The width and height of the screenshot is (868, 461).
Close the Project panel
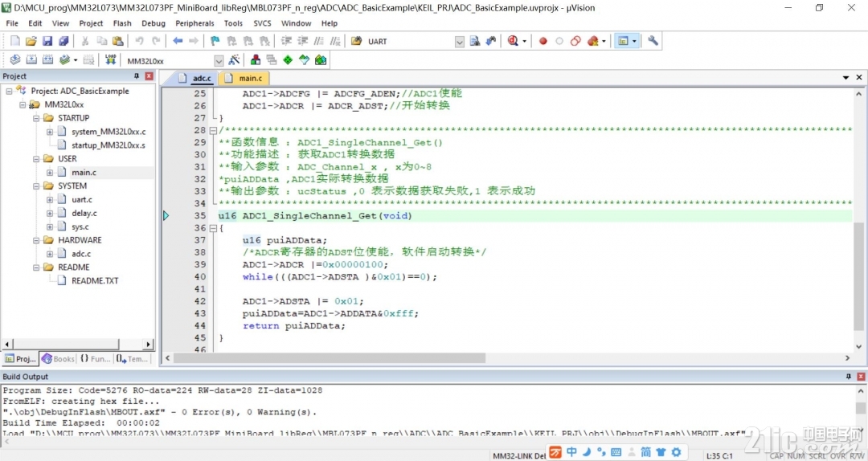149,75
